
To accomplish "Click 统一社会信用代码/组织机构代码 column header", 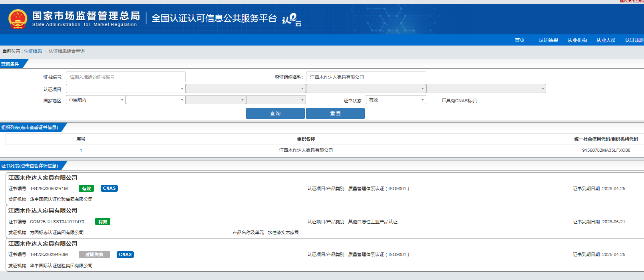I will coord(606,139).
